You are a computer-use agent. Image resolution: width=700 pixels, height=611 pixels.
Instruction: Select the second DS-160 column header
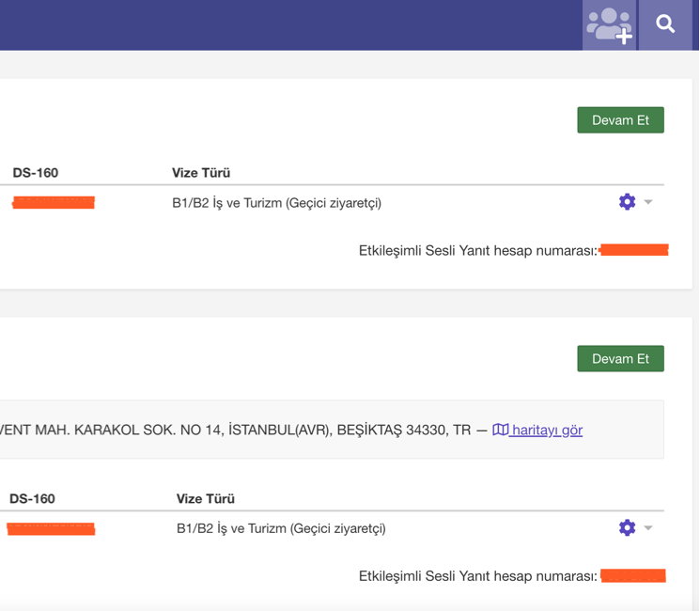point(32,498)
